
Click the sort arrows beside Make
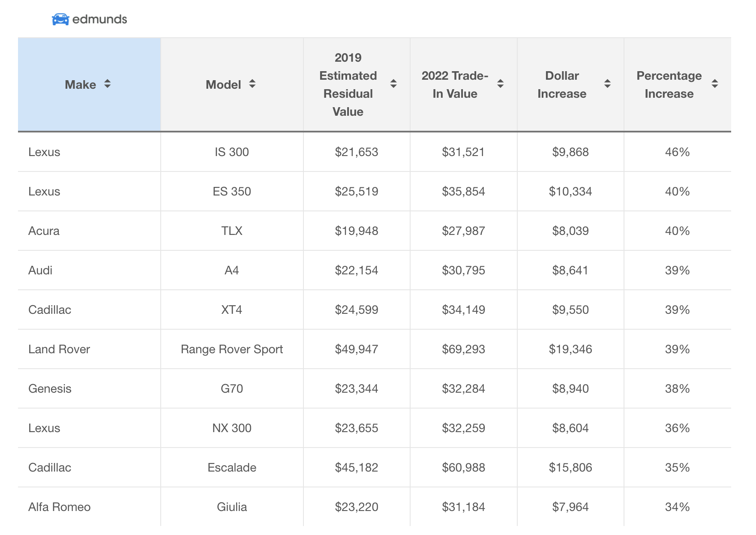pos(107,84)
